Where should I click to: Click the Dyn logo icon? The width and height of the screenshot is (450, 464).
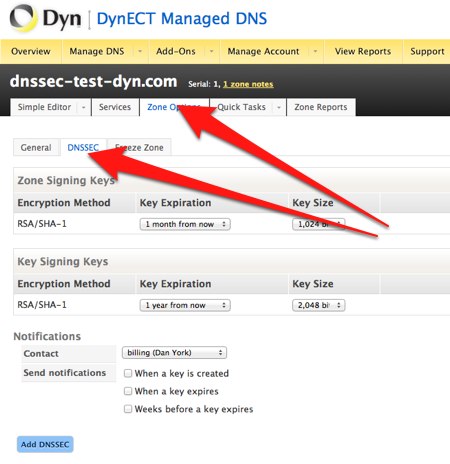coord(23,18)
